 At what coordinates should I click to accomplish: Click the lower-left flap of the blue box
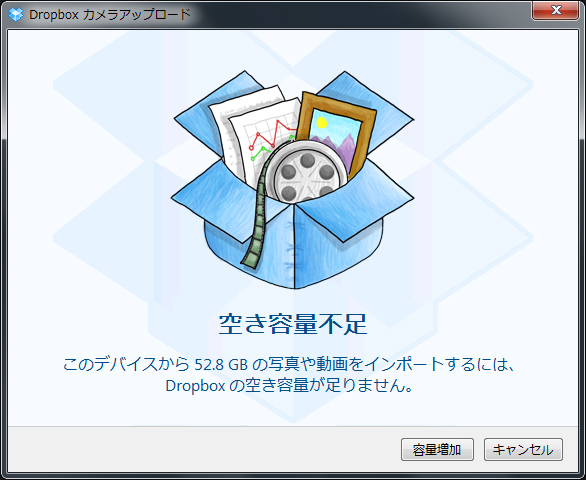pos(228,200)
